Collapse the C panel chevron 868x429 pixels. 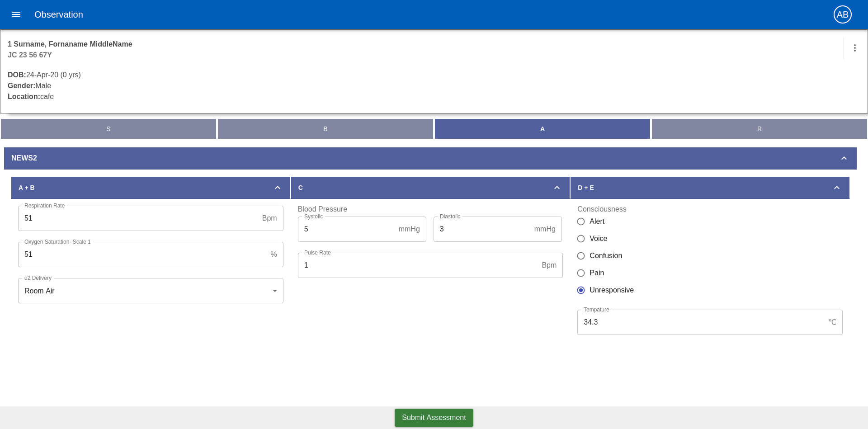coord(557,188)
